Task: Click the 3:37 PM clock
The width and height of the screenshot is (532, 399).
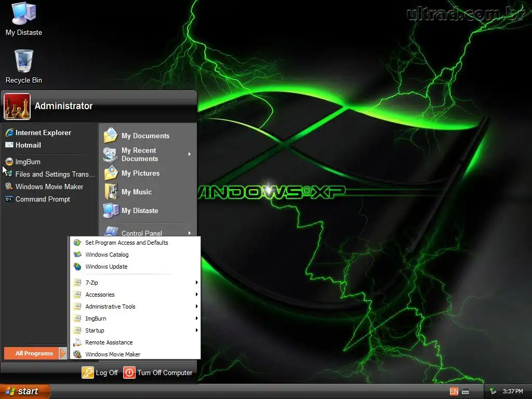Action: (513, 391)
